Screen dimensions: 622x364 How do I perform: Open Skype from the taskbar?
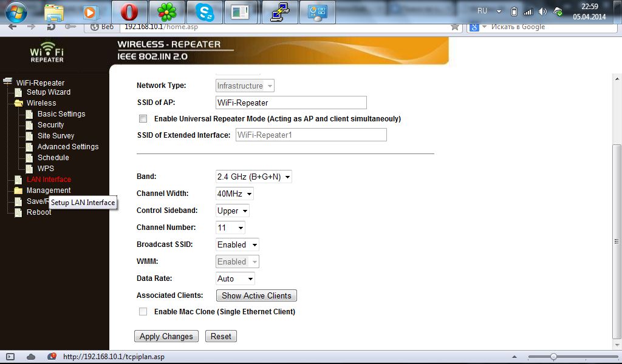(x=205, y=12)
